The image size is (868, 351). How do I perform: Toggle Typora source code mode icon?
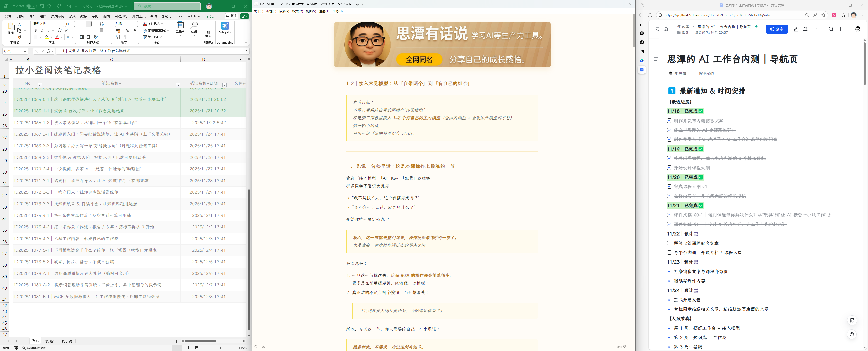pyautogui.click(x=263, y=347)
